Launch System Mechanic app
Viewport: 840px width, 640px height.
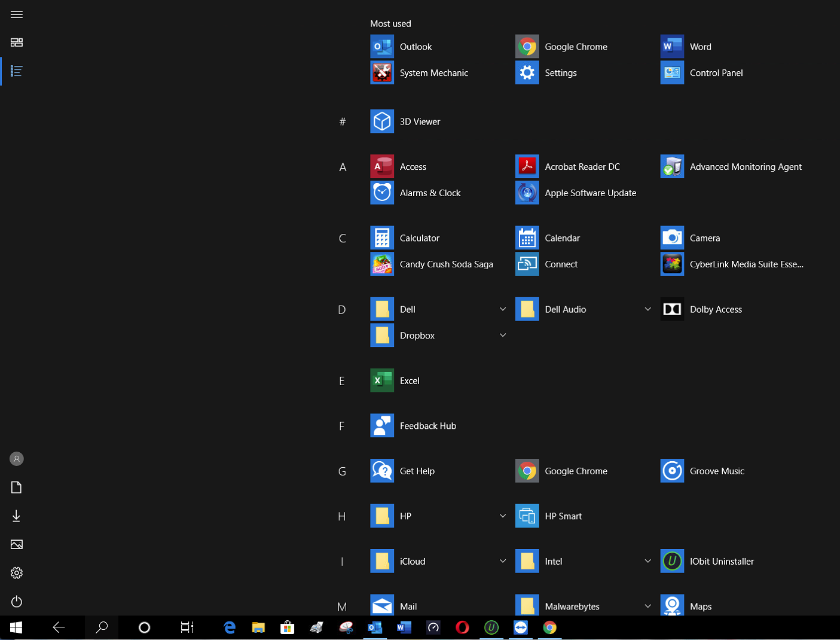click(438, 73)
